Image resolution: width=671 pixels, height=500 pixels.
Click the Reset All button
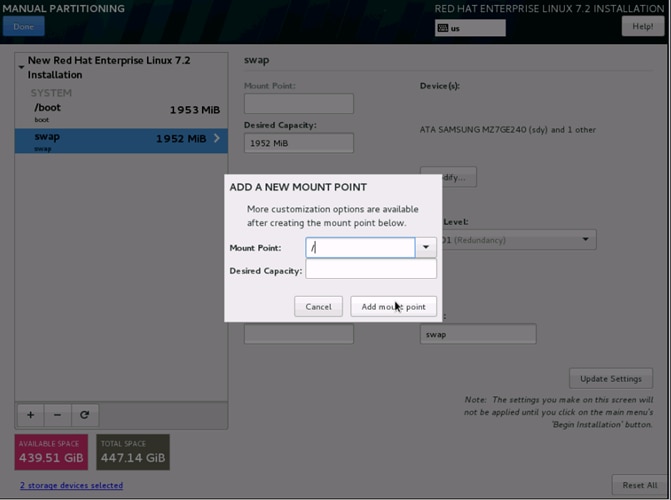tap(640, 485)
